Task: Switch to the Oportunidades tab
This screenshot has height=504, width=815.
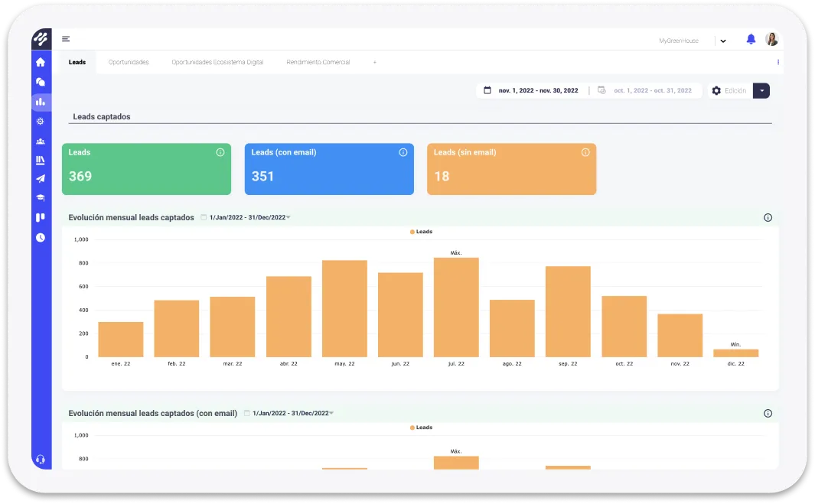Action: (x=129, y=63)
